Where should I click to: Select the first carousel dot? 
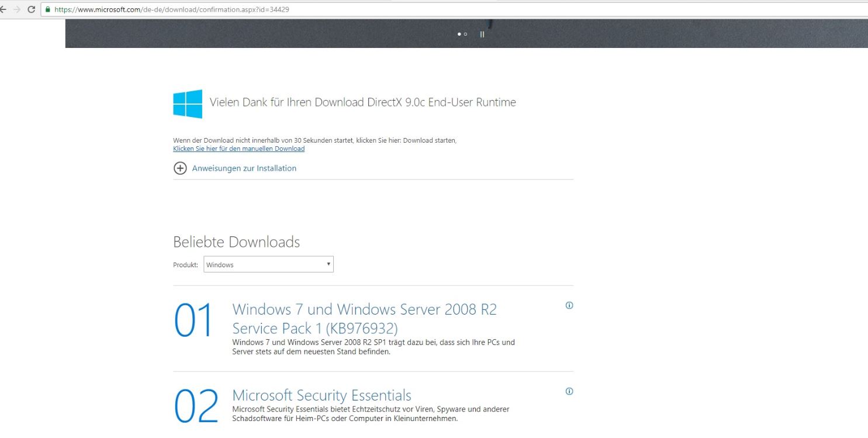459,34
